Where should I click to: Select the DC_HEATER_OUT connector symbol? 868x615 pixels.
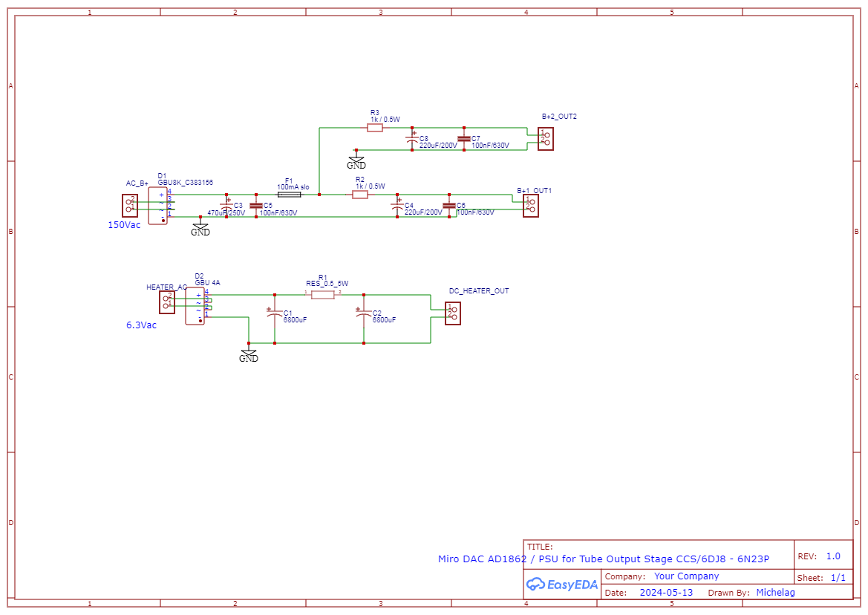(452, 313)
